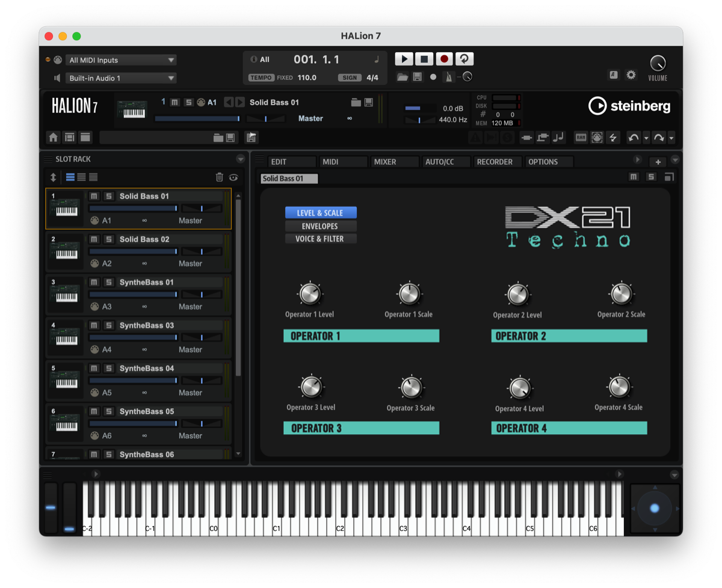Open the Built-in Audio 1 dropdown

tap(121, 78)
